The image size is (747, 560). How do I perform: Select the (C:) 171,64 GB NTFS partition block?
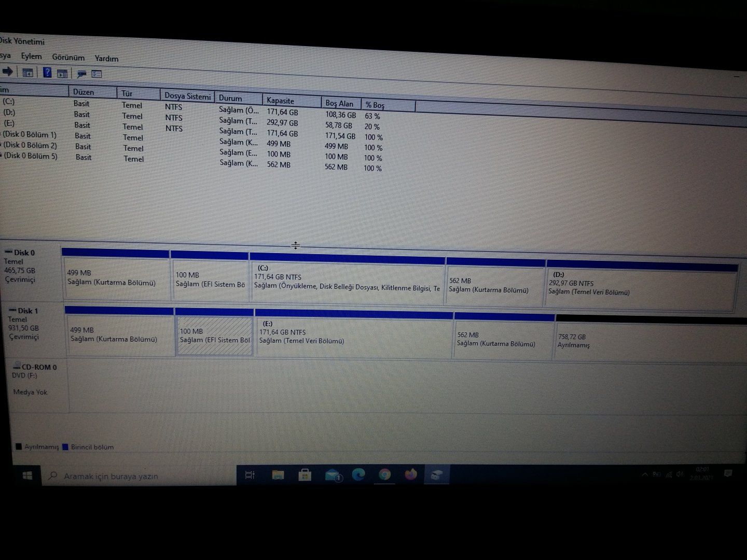[x=347, y=280]
